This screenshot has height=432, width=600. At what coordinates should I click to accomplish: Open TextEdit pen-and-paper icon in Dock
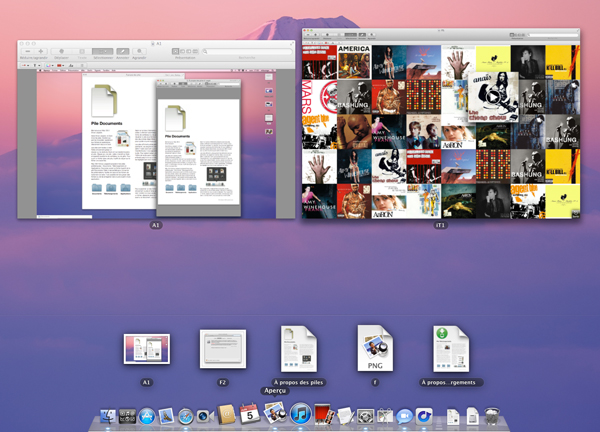tap(346, 416)
